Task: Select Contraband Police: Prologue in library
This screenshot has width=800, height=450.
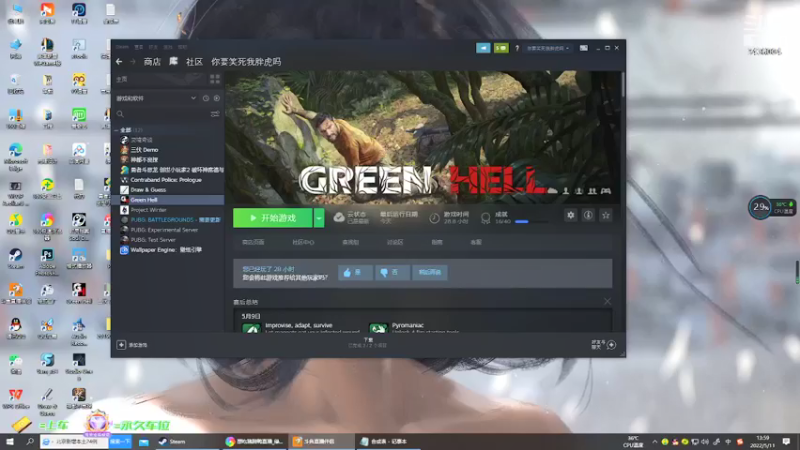Action: [168, 180]
